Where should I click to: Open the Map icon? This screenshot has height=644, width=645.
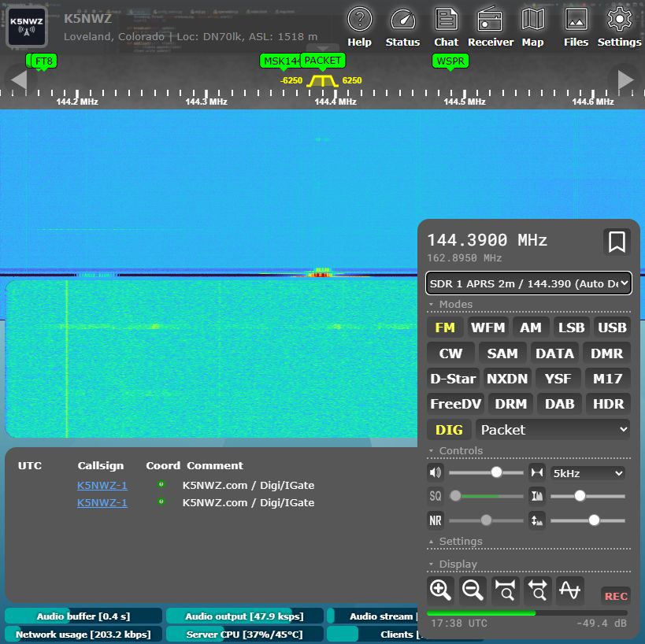click(x=532, y=27)
